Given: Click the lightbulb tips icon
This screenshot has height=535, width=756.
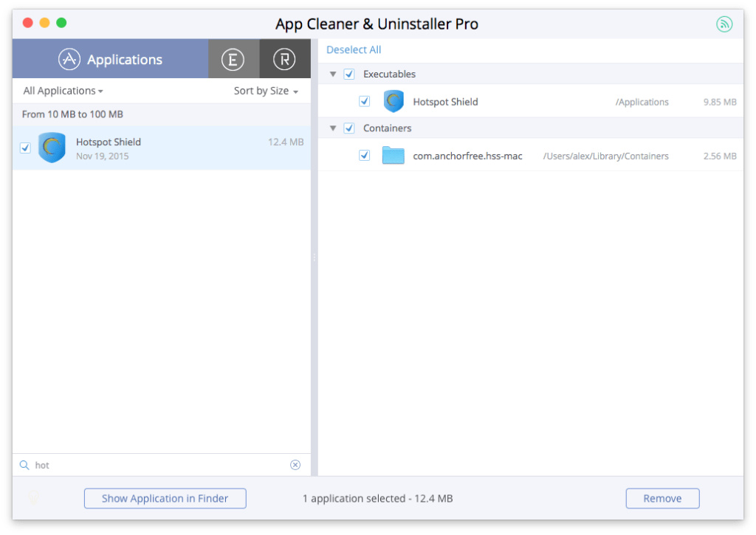Looking at the screenshot, I should 34,498.
